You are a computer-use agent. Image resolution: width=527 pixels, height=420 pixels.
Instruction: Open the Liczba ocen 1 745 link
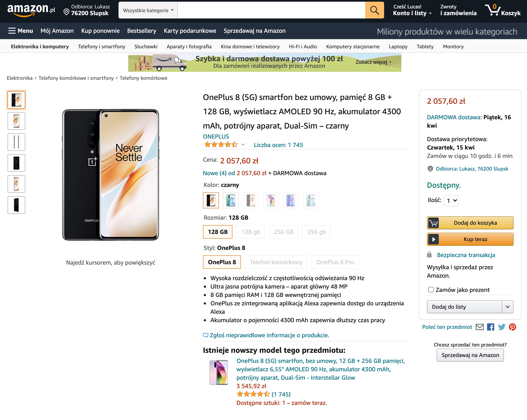(x=278, y=145)
